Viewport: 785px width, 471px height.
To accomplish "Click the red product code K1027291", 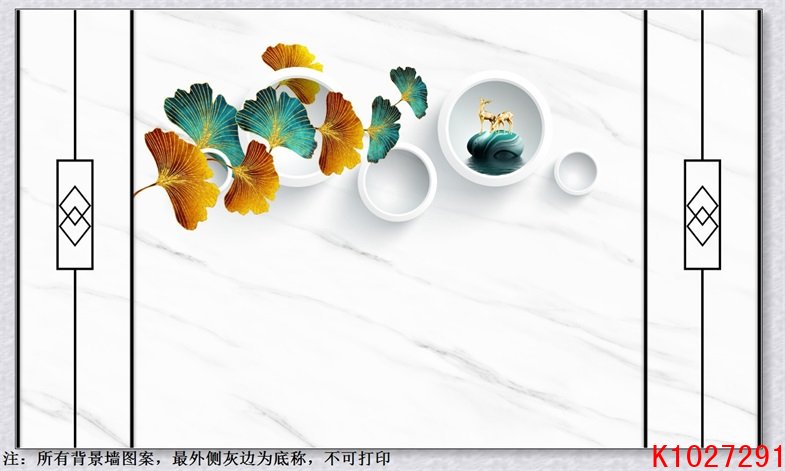I will (717, 457).
